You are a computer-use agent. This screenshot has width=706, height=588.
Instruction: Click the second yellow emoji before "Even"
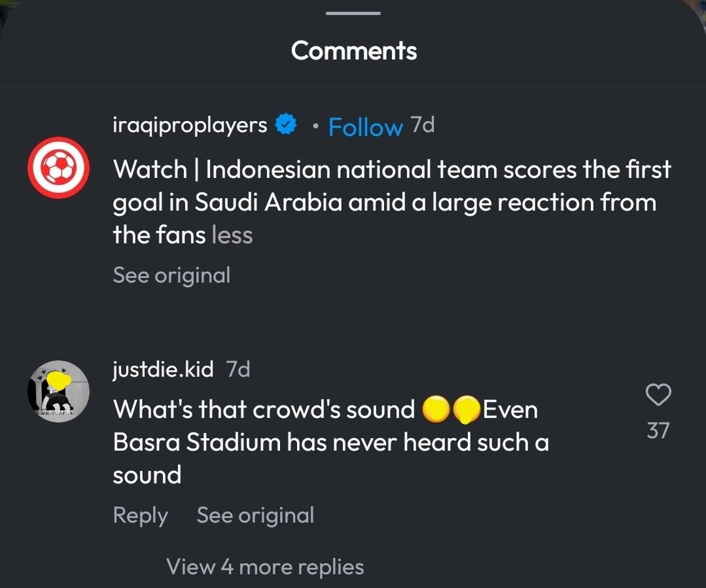(465, 410)
